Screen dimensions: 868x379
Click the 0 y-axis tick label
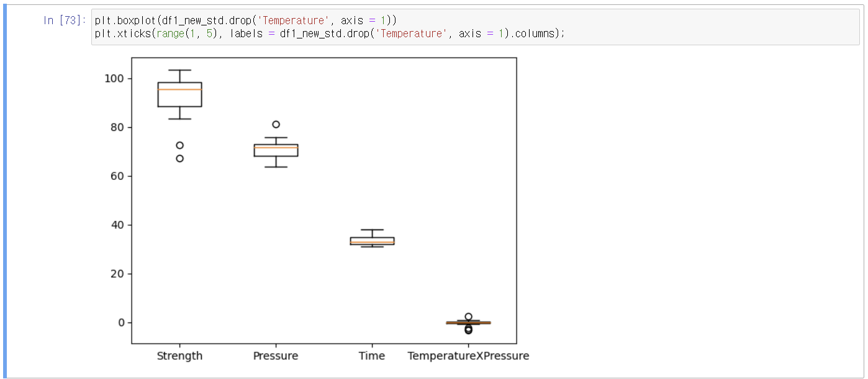point(122,323)
